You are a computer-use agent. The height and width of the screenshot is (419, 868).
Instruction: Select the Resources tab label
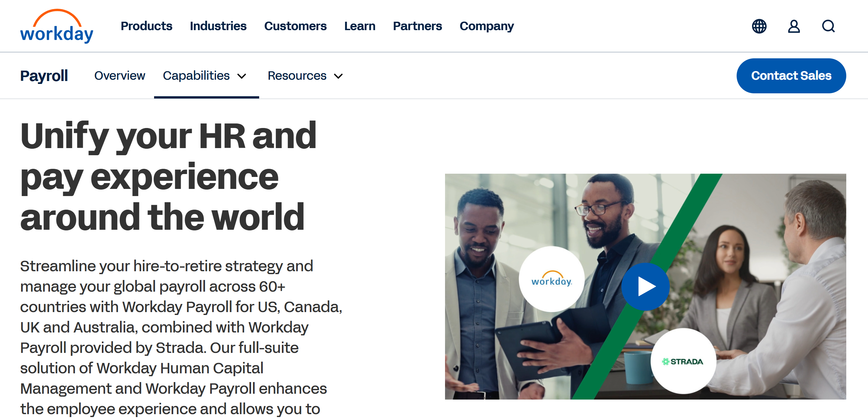(297, 76)
